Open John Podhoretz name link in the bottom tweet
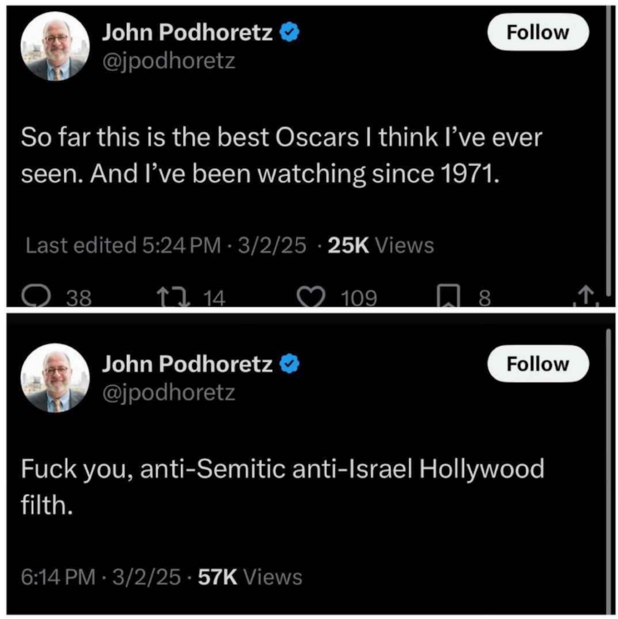The width and height of the screenshot is (618, 619). [x=186, y=365]
